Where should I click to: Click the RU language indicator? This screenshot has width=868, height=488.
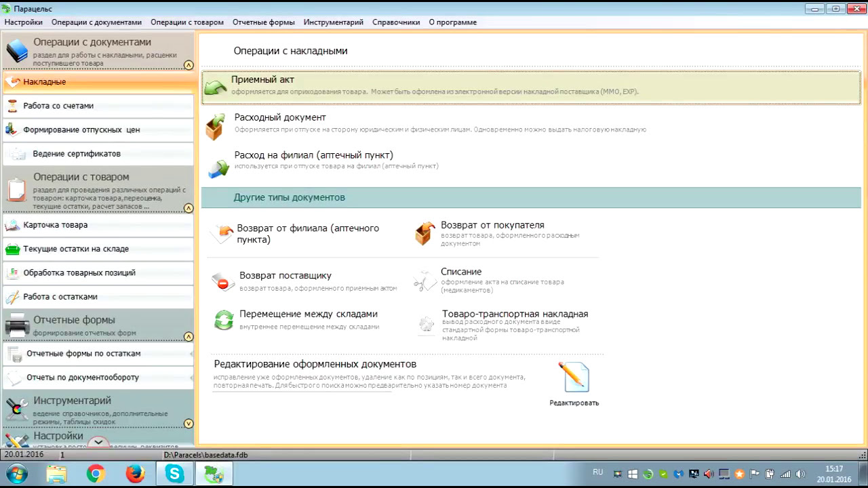pos(597,472)
